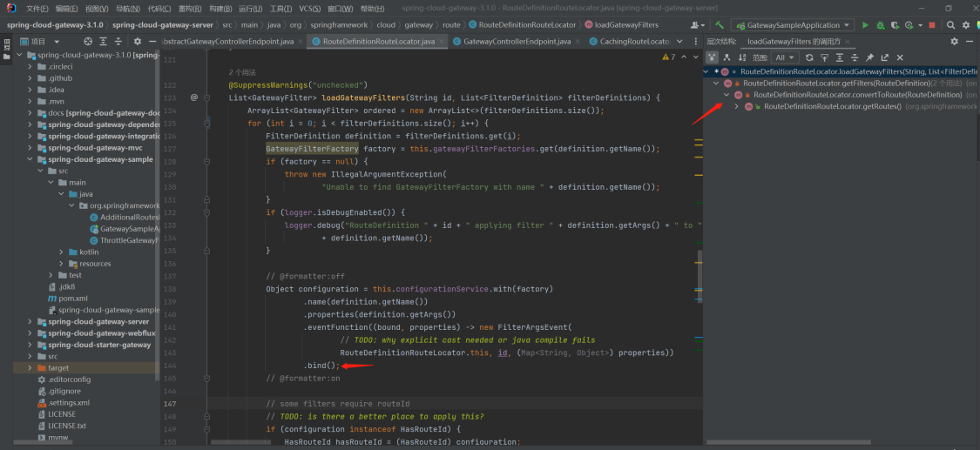Expand the .circleci folder
The width and height of the screenshot is (980, 450).
[x=30, y=66]
